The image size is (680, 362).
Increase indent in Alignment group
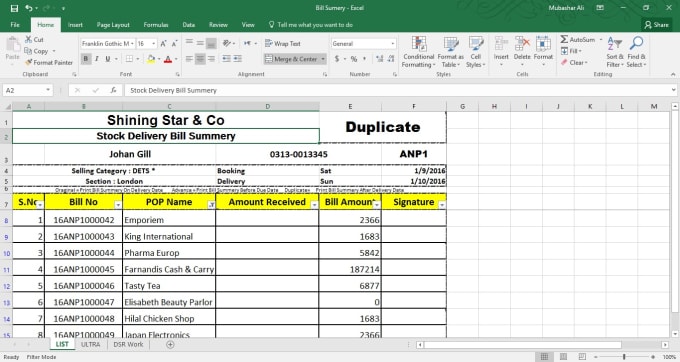238,59
